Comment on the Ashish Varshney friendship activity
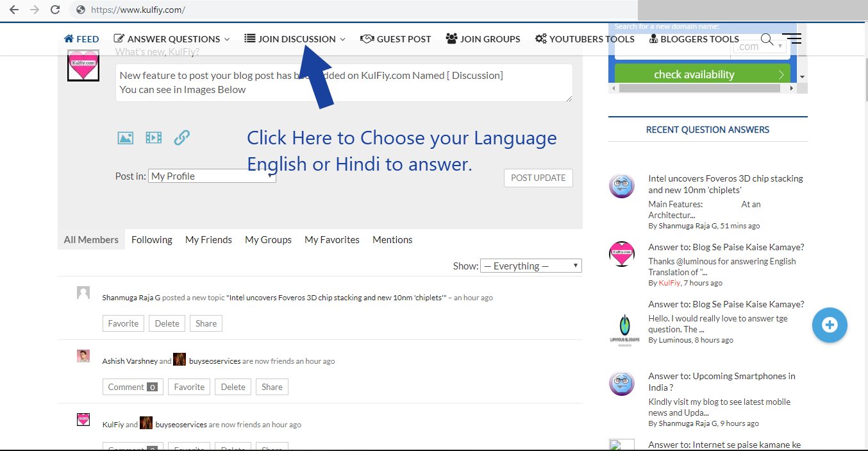Viewport: 868px width, 451px height. click(133, 387)
